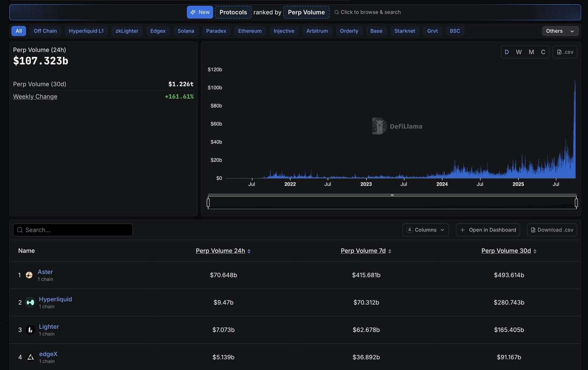Click the +161.61% weekly change value

tap(179, 97)
